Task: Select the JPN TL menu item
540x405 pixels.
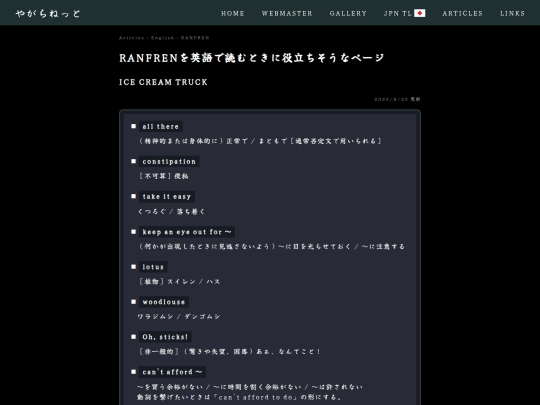Action: click(x=405, y=13)
